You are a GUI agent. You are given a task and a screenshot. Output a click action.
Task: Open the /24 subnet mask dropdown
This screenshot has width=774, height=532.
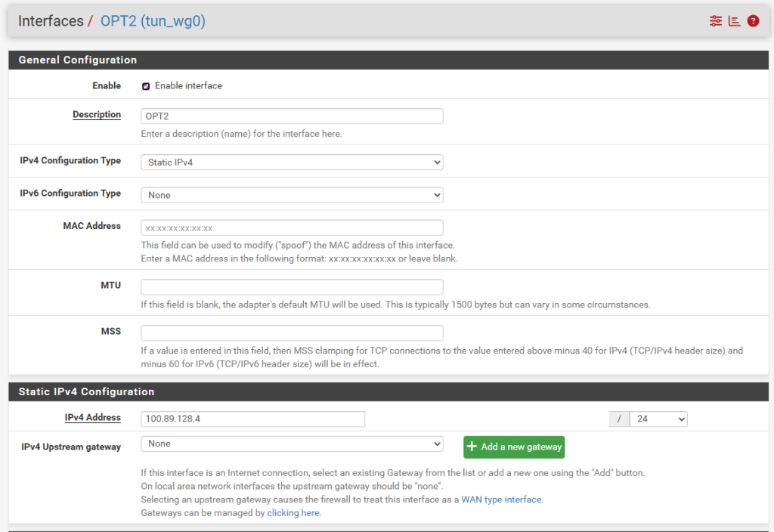pyautogui.click(x=659, y=419)
